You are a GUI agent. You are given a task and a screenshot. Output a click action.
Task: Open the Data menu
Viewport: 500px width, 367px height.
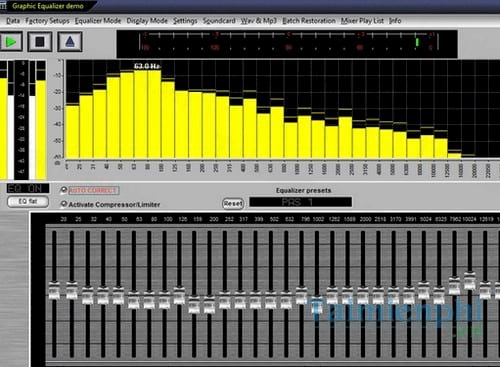point(13,21)
